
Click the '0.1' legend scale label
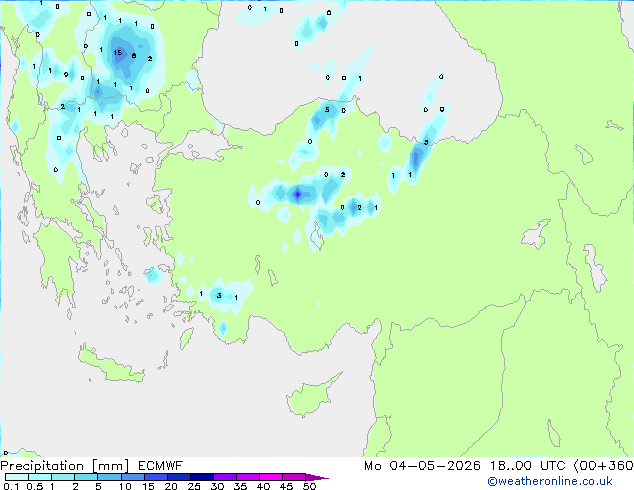point(11,486)
